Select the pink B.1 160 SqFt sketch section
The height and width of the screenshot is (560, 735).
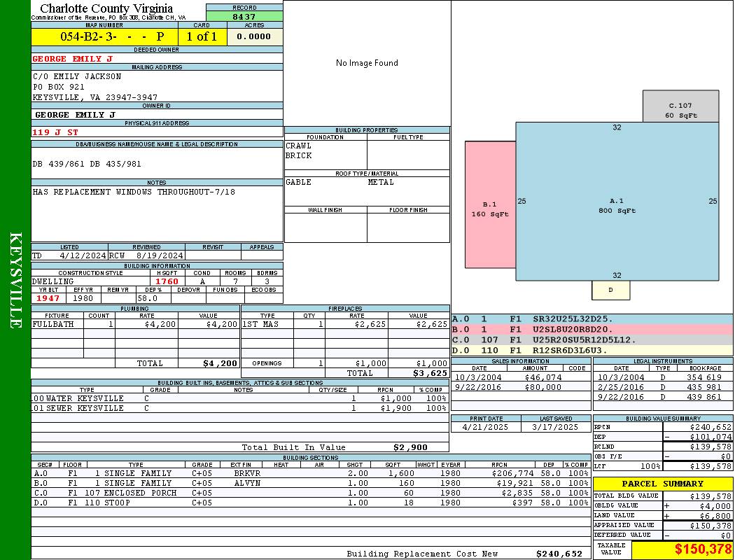490,209
